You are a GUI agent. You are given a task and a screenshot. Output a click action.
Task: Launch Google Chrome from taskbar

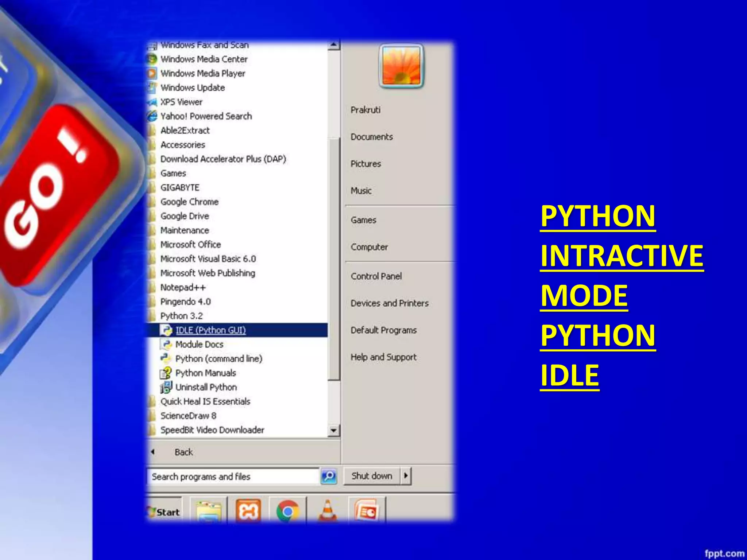tap(288, 511)
